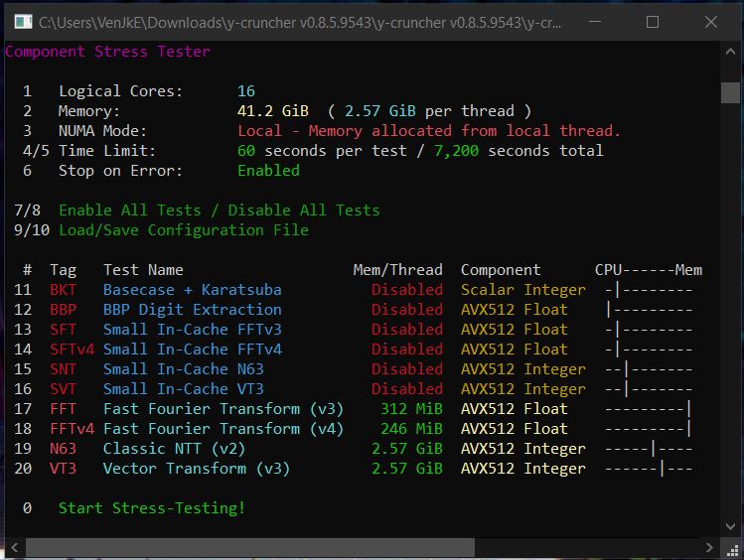This screenshot has height=560, width=744.
Task: Close the y-cruncher console window
Action: (x=711, y=21)
